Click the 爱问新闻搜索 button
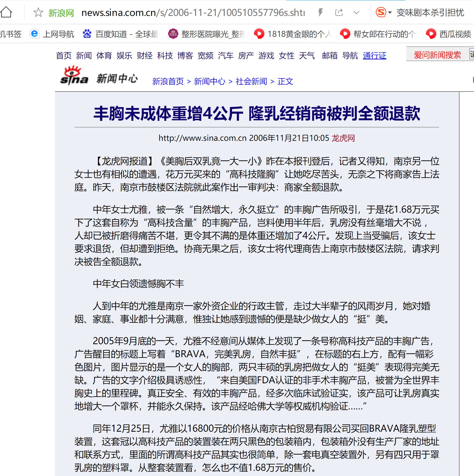 point(437,55)
